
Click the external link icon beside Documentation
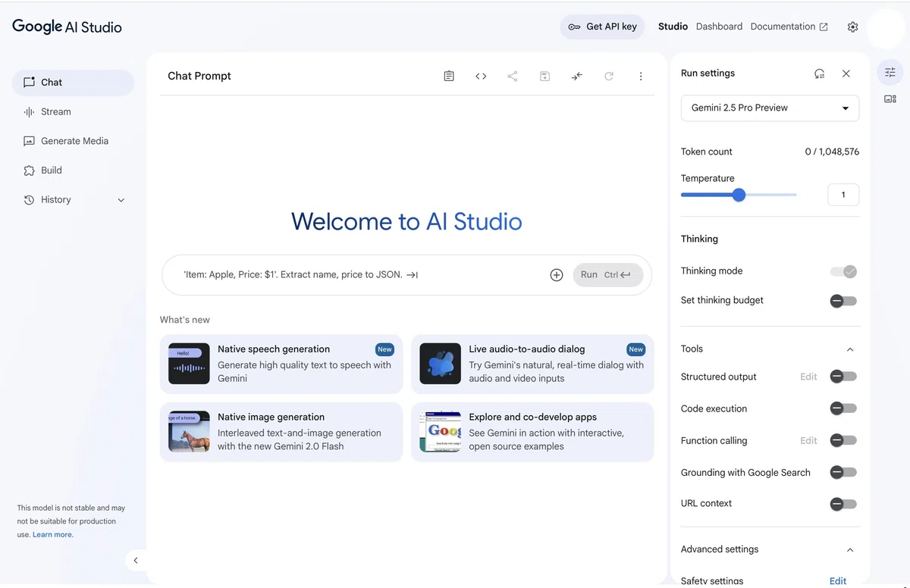pyautogui.click(x=824, y=27)
